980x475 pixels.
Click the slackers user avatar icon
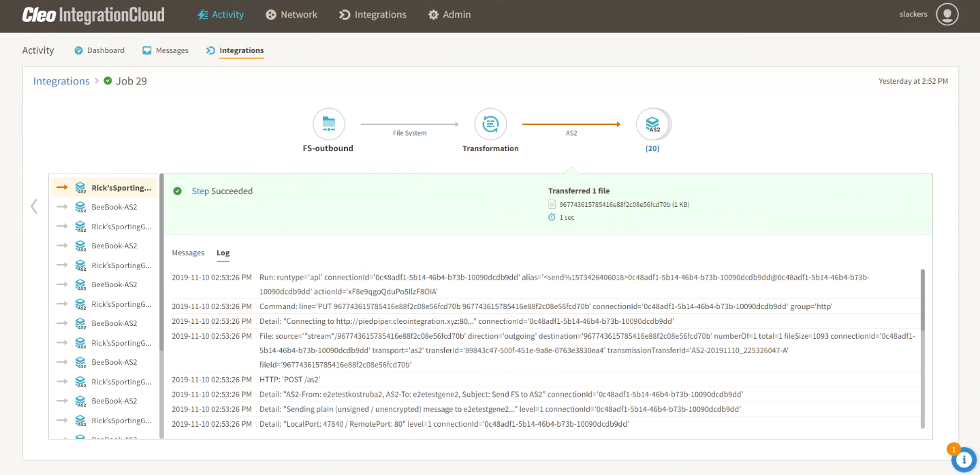(x=947, y=14)
